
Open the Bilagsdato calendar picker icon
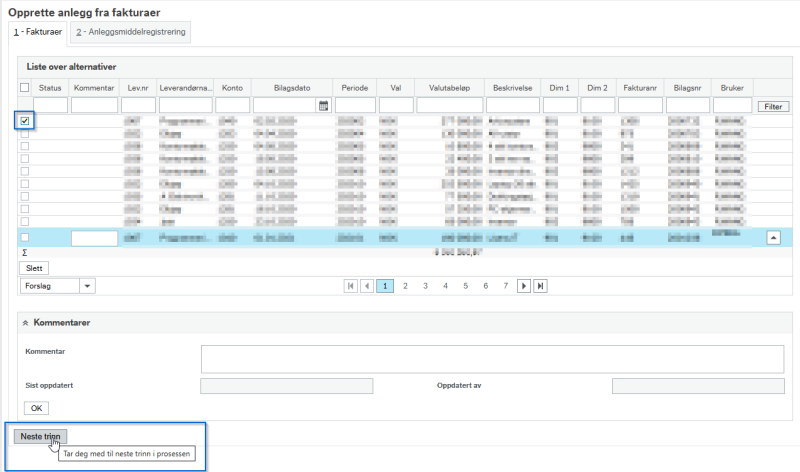pyautogui.click(x=323, y=106)
